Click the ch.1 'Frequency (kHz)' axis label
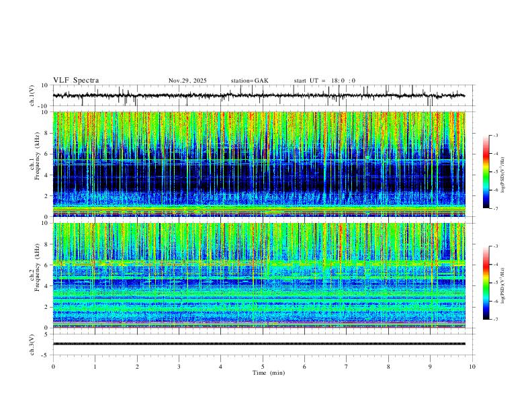The height and width of the screenshot is (411, 532). [x=37, y=154]
